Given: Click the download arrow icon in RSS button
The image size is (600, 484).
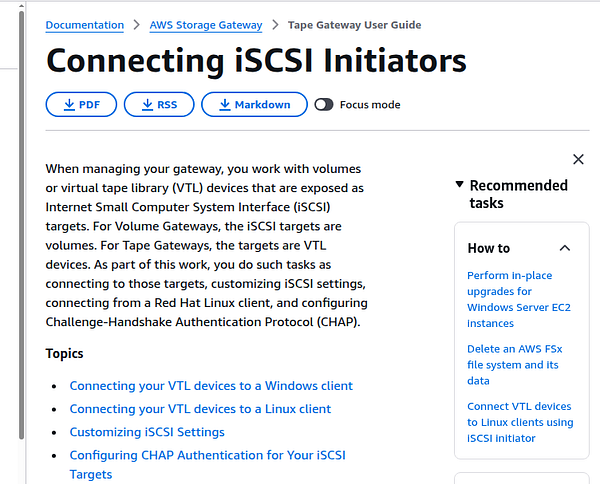Looking at the screenshot, I should [x=147, y=104].
